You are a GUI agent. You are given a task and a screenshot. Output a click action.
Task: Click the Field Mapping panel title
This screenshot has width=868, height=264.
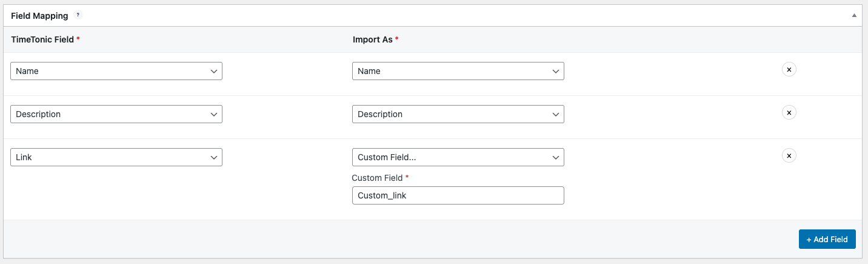39,16
